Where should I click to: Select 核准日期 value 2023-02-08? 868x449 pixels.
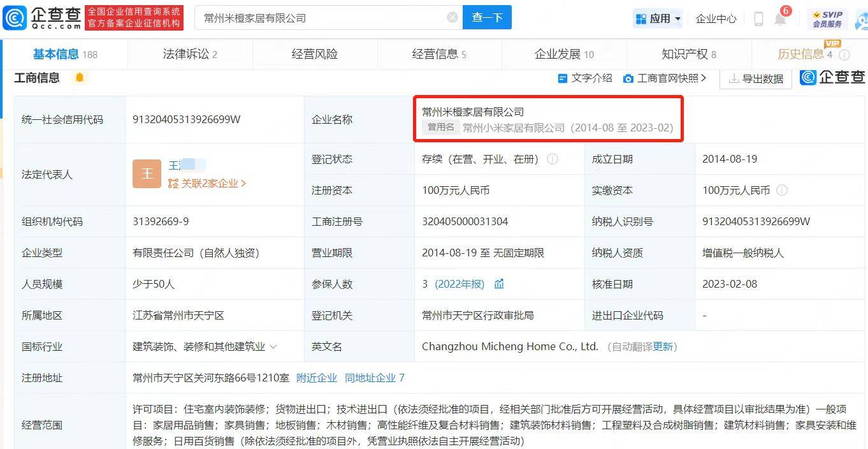(x=730, y=284)
